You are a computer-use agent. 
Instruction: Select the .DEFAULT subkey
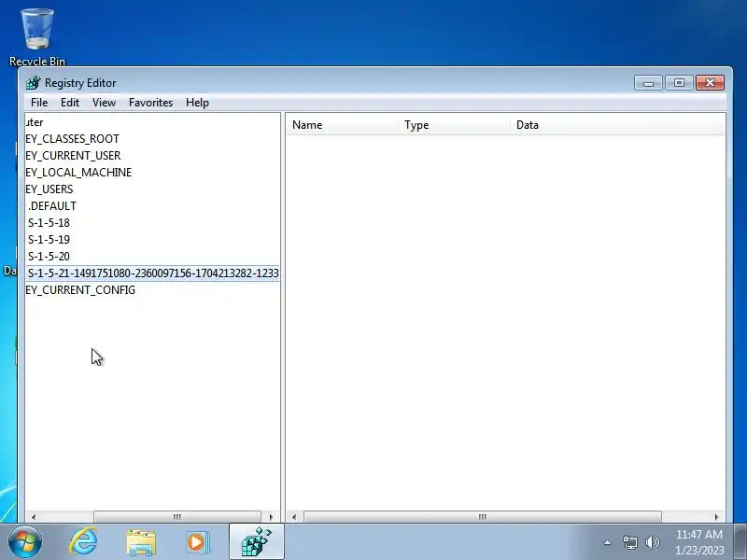[x=52, y=205]
